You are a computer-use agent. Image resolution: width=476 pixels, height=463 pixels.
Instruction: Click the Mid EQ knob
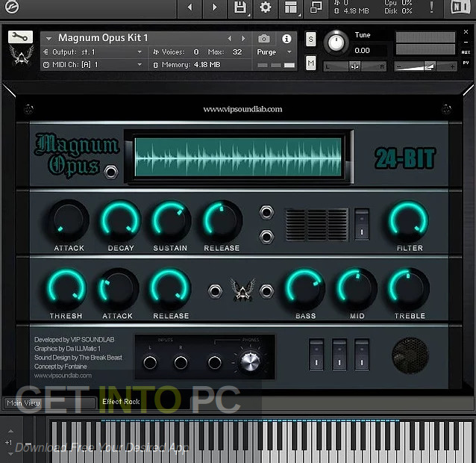point(357,288)
